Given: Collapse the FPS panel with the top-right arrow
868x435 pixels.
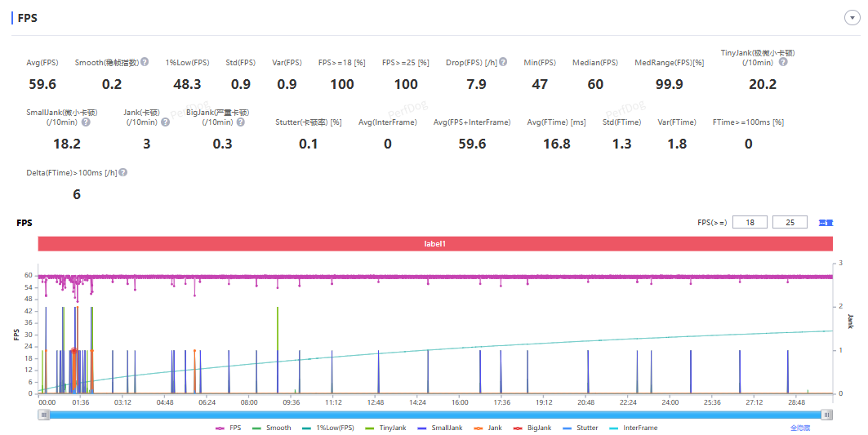Looking at the screenshot, I should pos(852,18).
